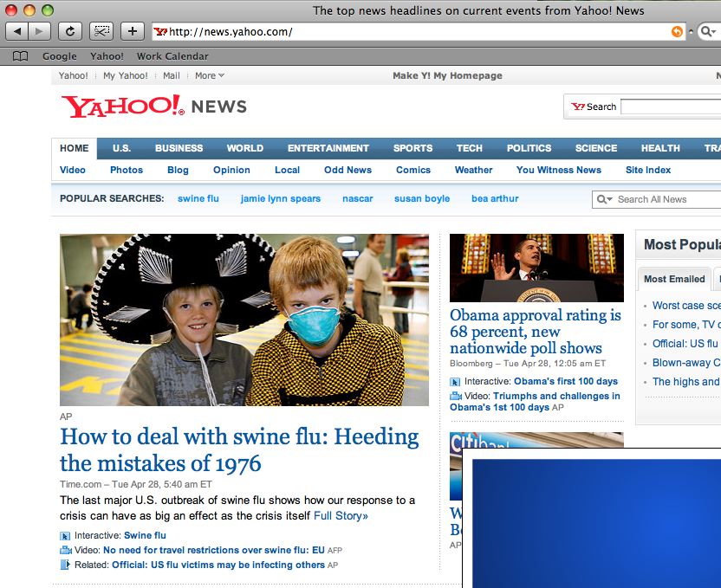
Task: Open My Yahoo! link
Action: [125, 75]
